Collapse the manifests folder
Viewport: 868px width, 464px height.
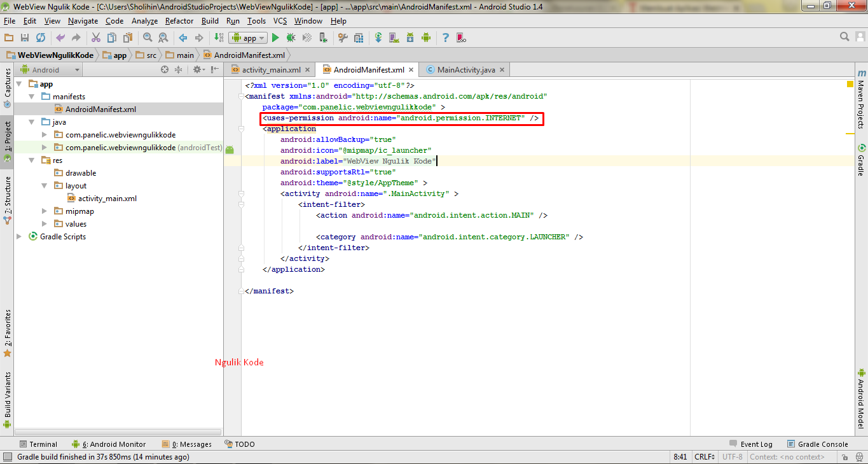(x=32, y=97)
